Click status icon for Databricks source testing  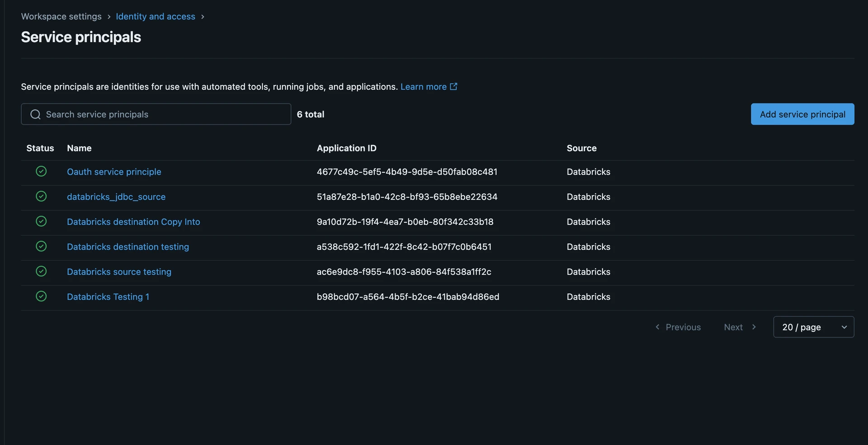click(x=41, y=271)
